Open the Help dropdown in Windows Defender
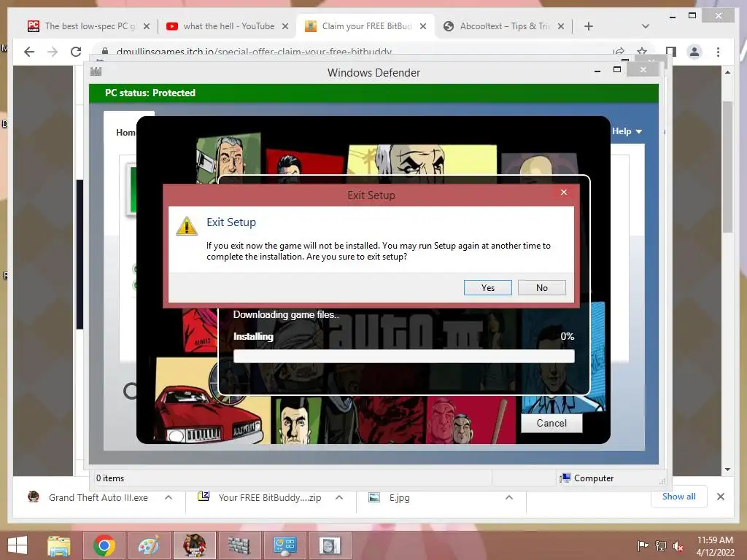 click(x=627, y=131)
